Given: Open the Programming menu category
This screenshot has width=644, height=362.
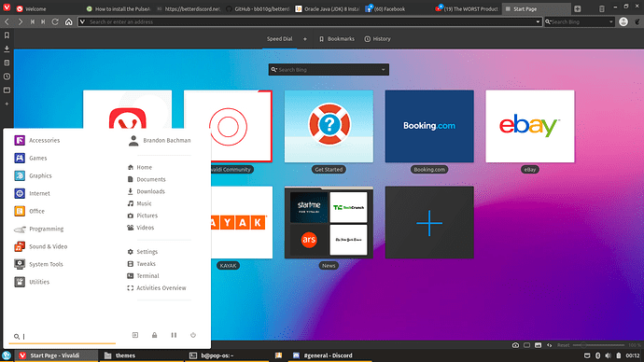Looking at the screenshot, I should tap(38, 229).
